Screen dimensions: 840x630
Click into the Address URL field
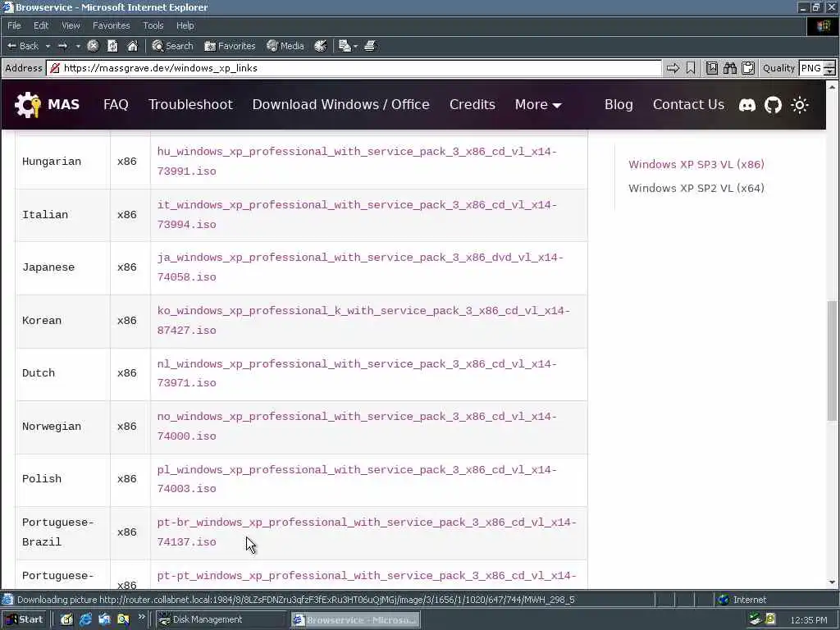[x=354, y=68]
